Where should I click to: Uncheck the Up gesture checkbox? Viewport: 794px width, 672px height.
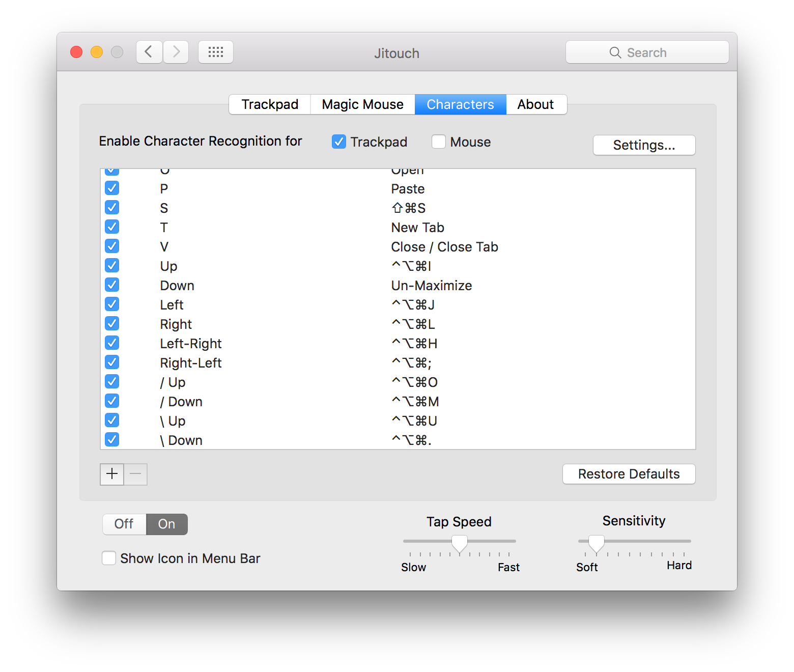pos(112,266)
